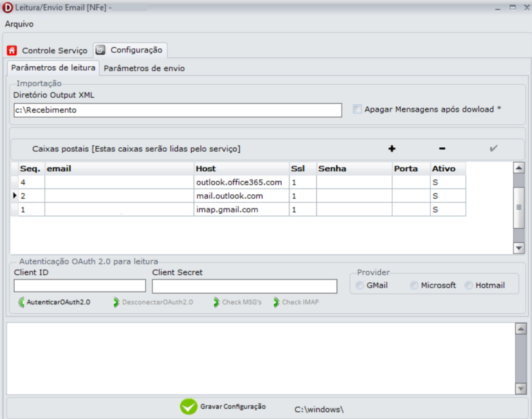This screenshot has width=532, height=419.
Task: Switch to the Controle Serviço tab
Action: coord(49,51)
